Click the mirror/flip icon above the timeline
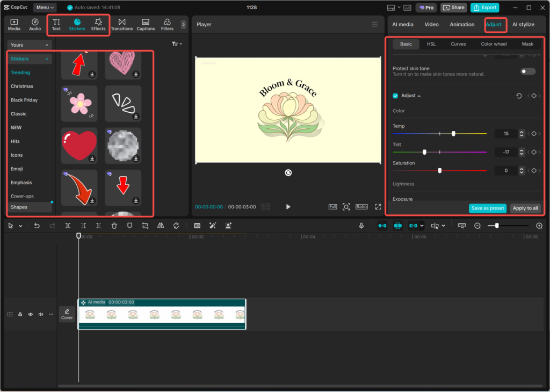The image size is (550, 392). (161, 226)
